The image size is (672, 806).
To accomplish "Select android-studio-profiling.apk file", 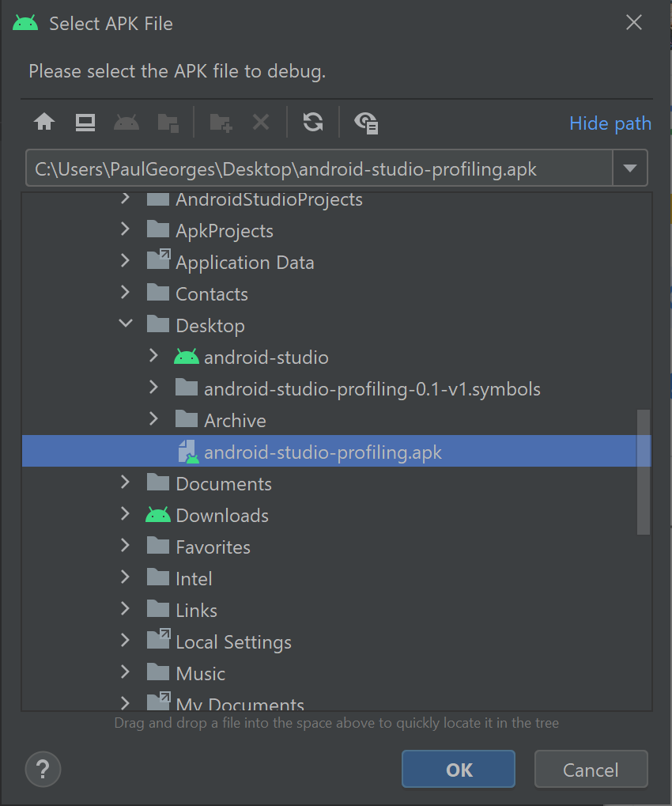I will click(323, 452).
